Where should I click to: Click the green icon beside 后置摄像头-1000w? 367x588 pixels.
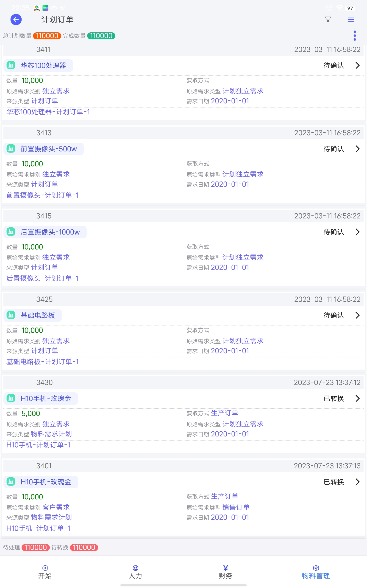(11, 232)
